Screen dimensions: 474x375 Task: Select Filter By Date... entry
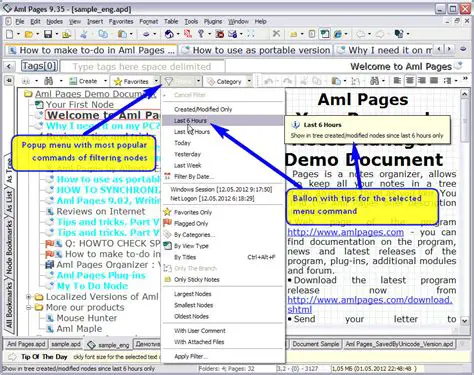pos(223,176)
